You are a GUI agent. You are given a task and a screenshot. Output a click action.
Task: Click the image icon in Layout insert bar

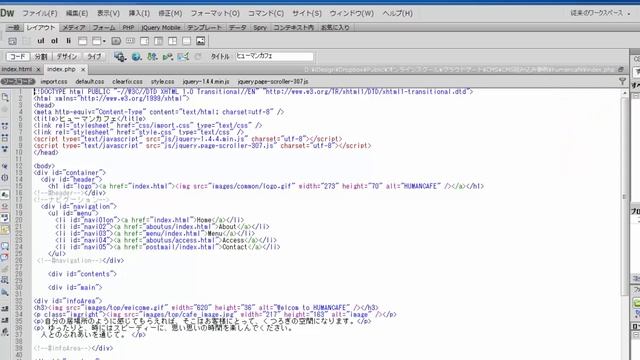(x=200, y=41)
